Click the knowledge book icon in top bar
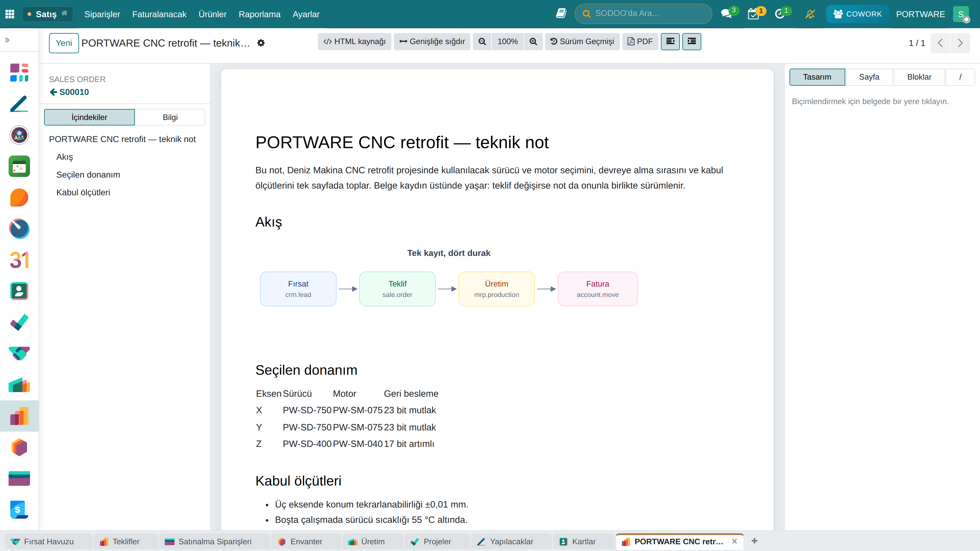 (x=561, y=14)
